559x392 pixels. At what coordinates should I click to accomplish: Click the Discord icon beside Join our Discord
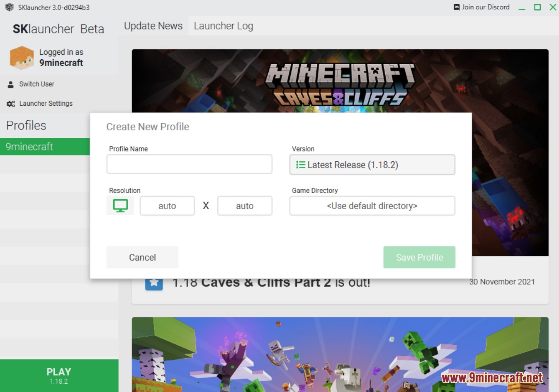[x=457, y=7]
